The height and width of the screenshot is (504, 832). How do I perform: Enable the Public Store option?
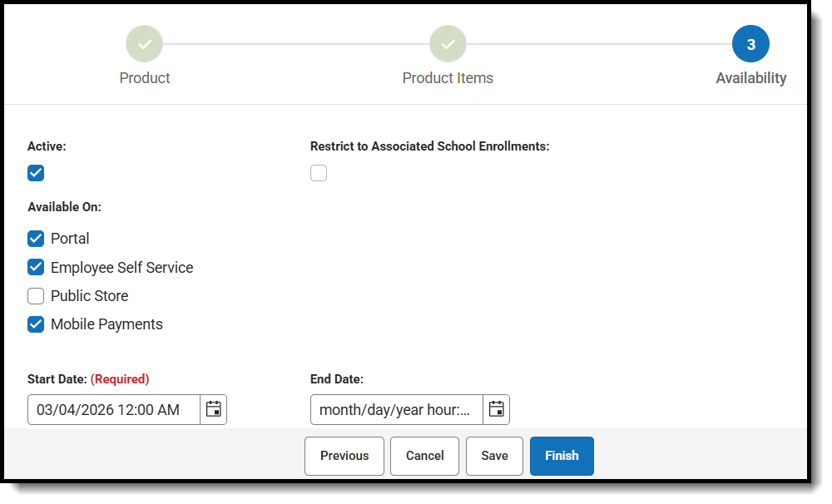[x=36, y=295]
